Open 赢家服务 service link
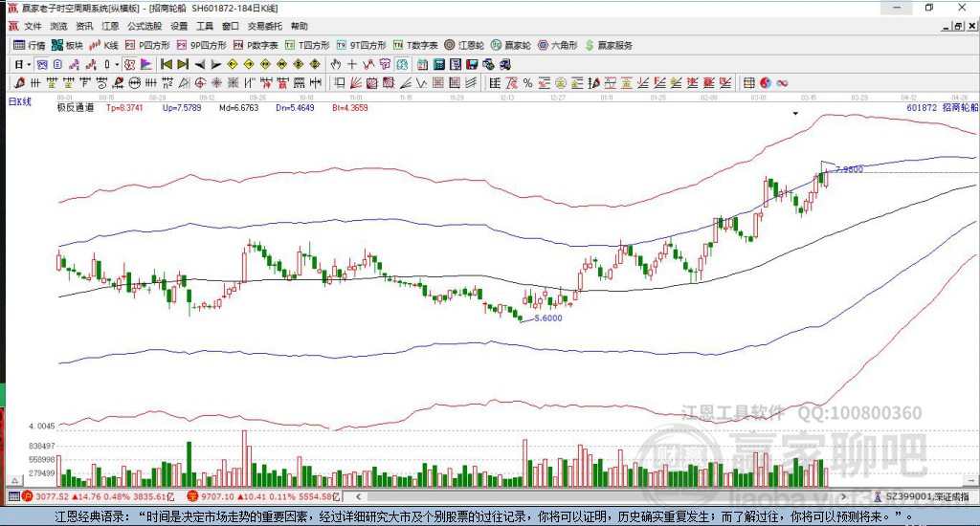980x526 pixels. pyautogui.click(x=609, y=45)
